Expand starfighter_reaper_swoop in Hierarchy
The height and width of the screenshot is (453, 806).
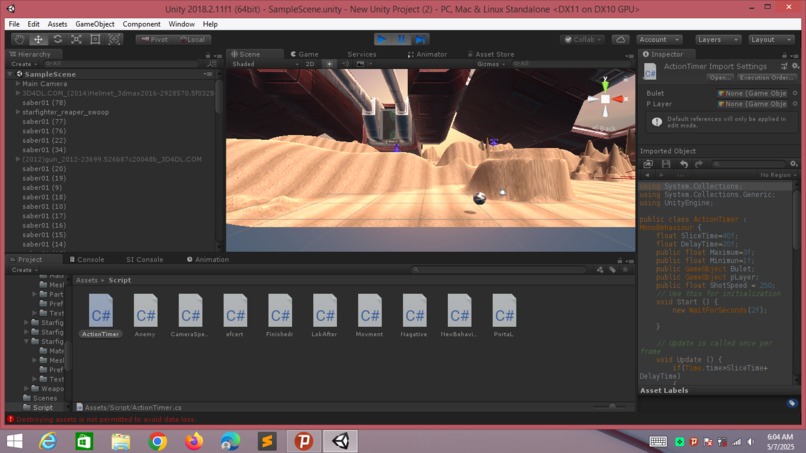coord(18,112)
